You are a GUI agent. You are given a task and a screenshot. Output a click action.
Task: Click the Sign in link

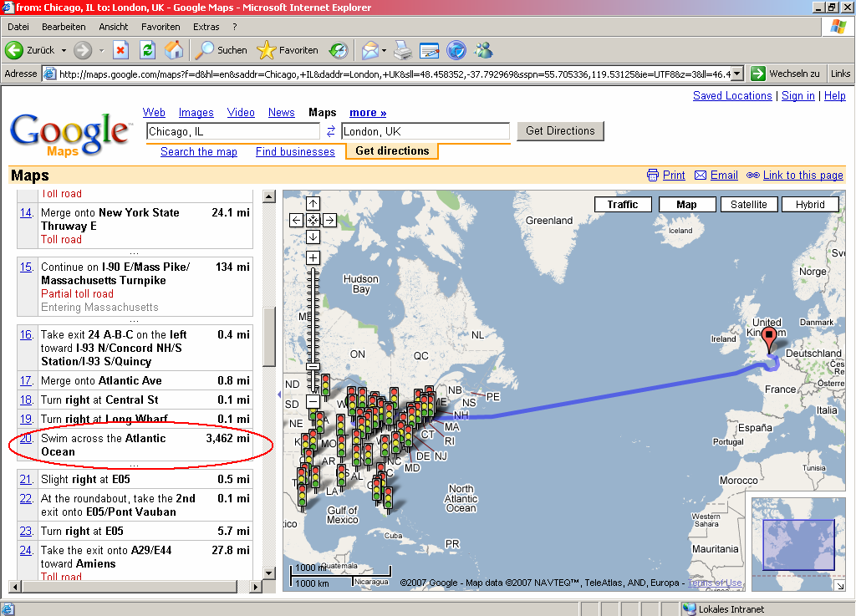point(798,95)
